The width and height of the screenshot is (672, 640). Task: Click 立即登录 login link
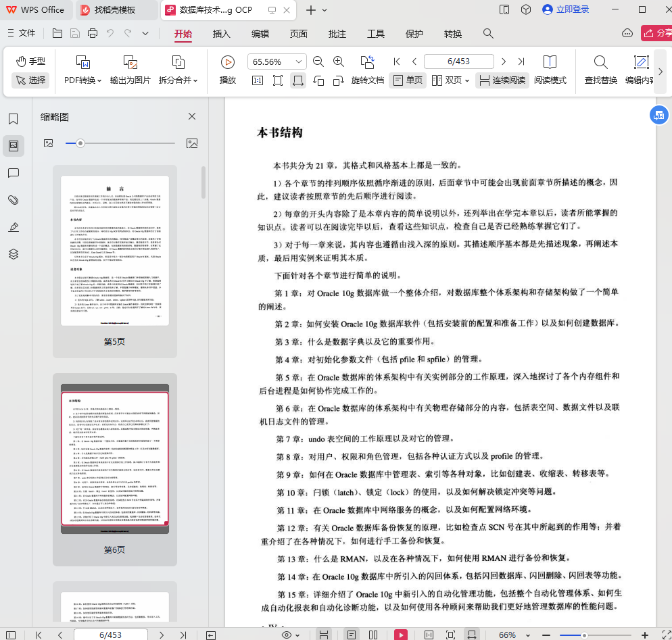click(x=566, y=9)
